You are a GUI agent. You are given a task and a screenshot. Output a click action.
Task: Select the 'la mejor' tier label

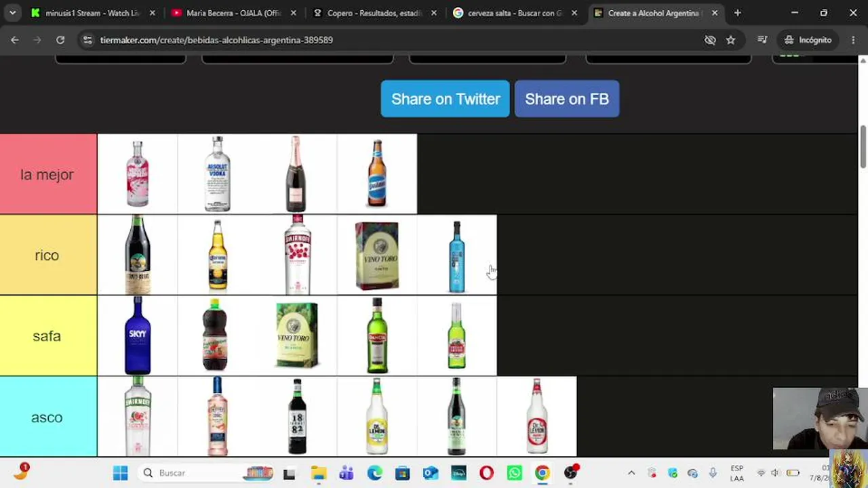[47, 174]
